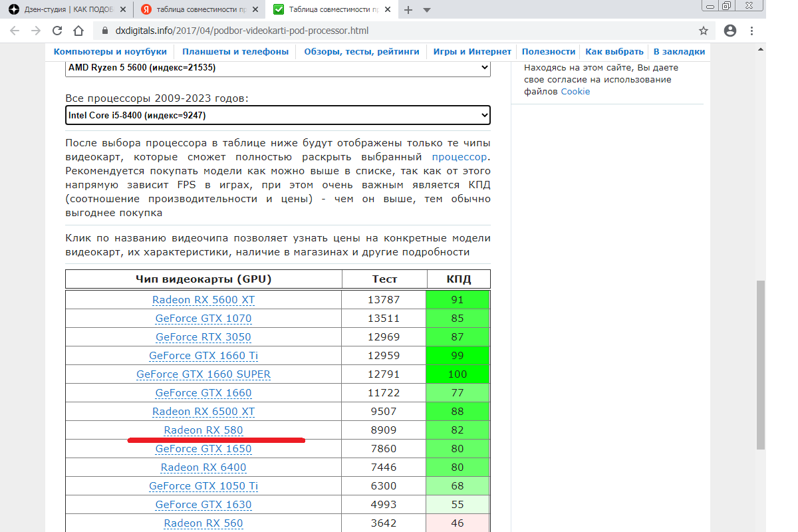This screenshot has width=798, height=532.
Task: Close the Yandex search tab
Action: [255, 10]
